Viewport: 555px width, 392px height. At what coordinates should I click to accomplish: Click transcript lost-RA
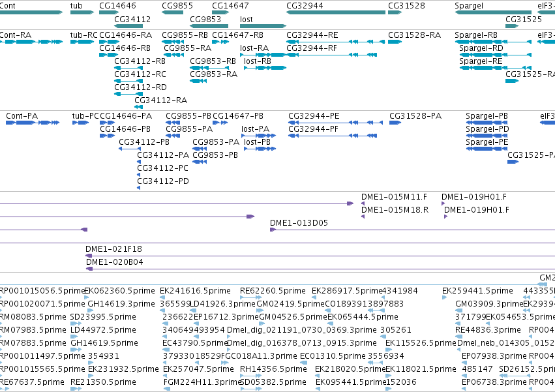click(263, 55)
